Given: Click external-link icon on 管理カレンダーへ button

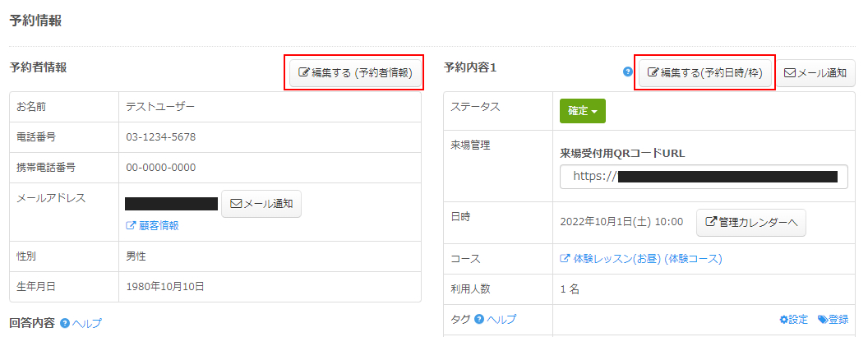Looking at the screenshot, I should 712,222.
